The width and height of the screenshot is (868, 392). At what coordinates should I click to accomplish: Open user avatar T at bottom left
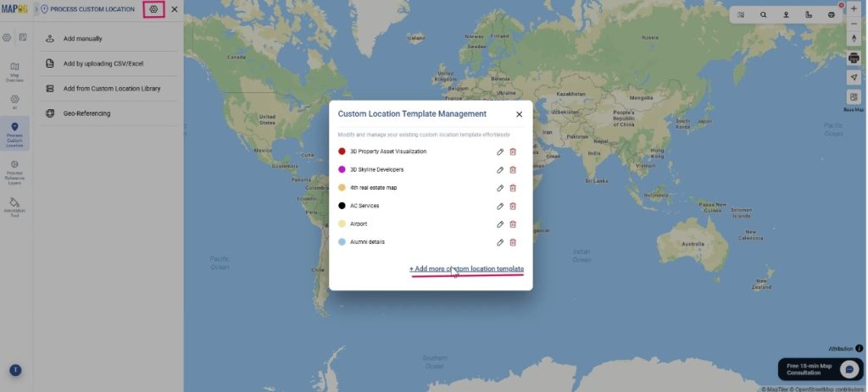(15, 371)
